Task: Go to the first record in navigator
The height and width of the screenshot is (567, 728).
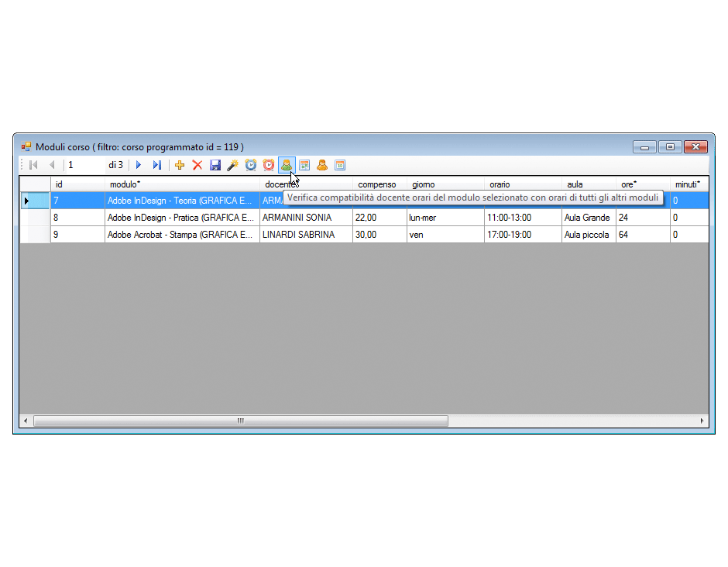Action: pos(33,165)
